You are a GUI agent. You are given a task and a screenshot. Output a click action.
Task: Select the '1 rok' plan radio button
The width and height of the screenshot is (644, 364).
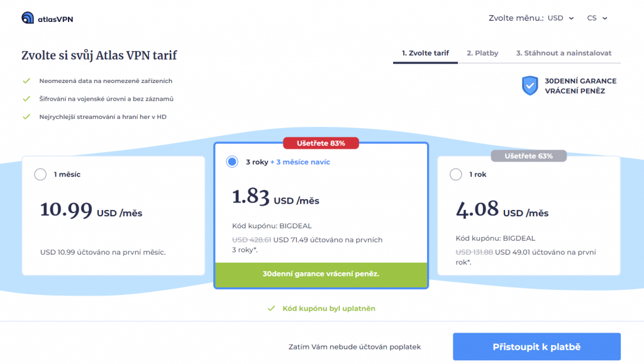(455, 174)
